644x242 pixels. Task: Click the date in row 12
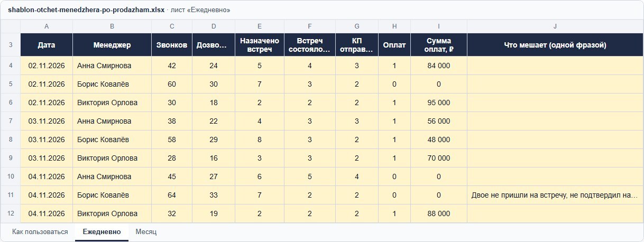[x=47, y=213]
